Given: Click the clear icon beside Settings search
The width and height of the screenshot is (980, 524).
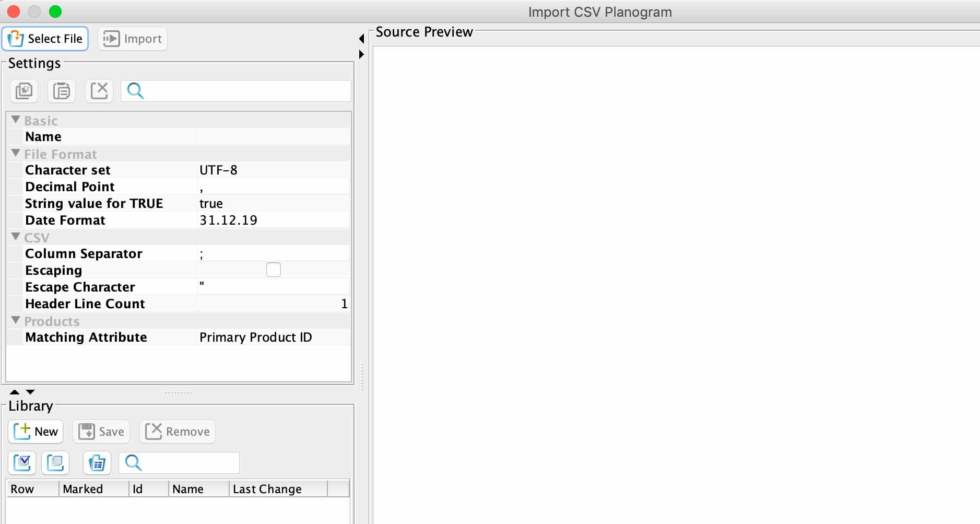Looking at the screenshot, I should 99,91.
